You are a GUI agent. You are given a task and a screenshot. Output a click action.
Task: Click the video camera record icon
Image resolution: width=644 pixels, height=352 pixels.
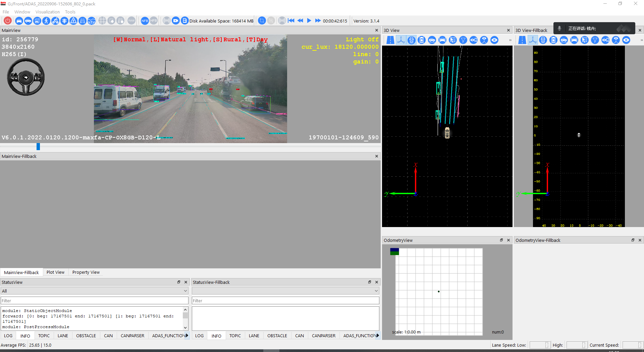click(176, 21)
